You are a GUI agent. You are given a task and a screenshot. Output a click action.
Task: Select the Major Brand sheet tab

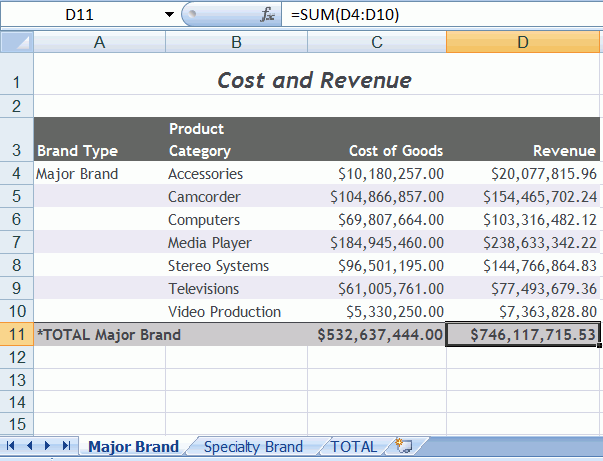tap(133, 447)
